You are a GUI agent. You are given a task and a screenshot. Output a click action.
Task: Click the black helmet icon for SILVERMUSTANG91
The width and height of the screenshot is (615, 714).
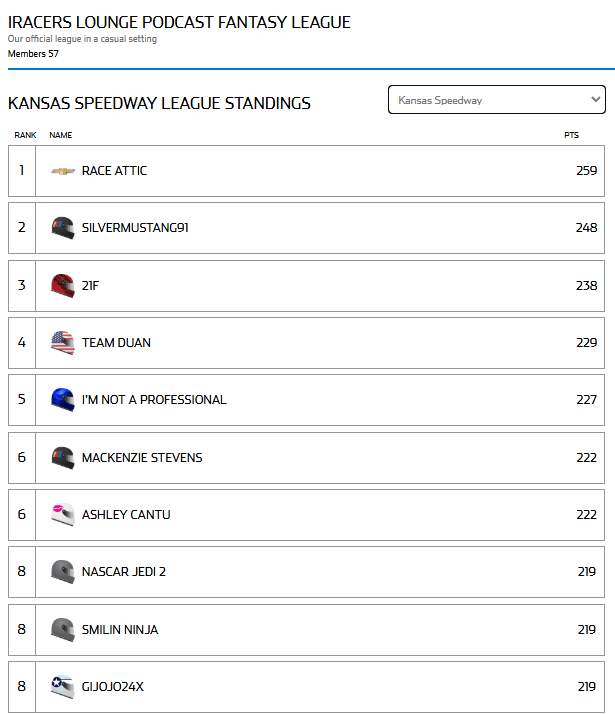coord(63,228)
